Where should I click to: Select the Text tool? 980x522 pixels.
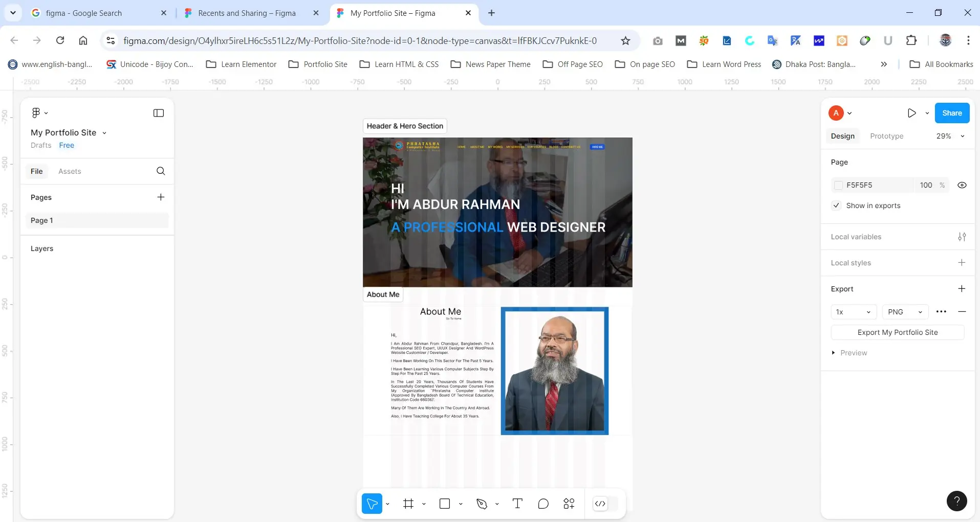click(517, 504)
